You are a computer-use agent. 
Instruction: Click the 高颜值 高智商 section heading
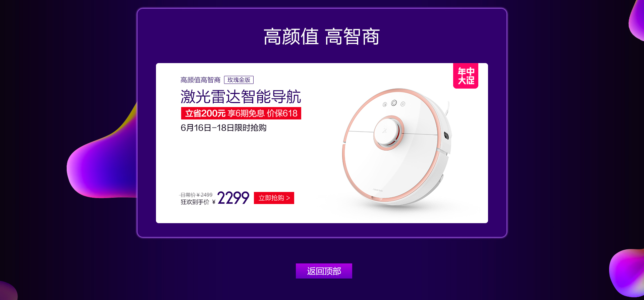point(322,37)
